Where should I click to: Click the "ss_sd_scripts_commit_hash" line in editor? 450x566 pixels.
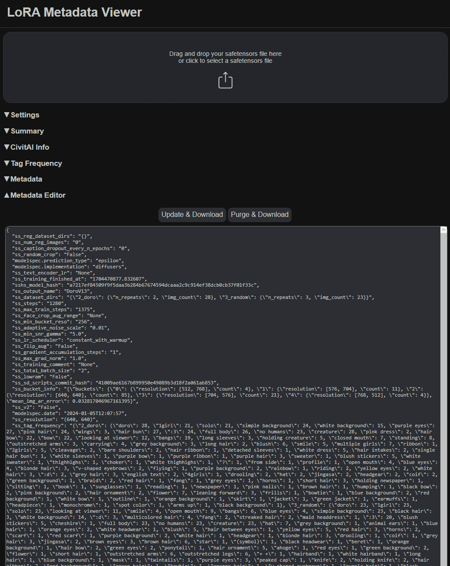(115, 383)
